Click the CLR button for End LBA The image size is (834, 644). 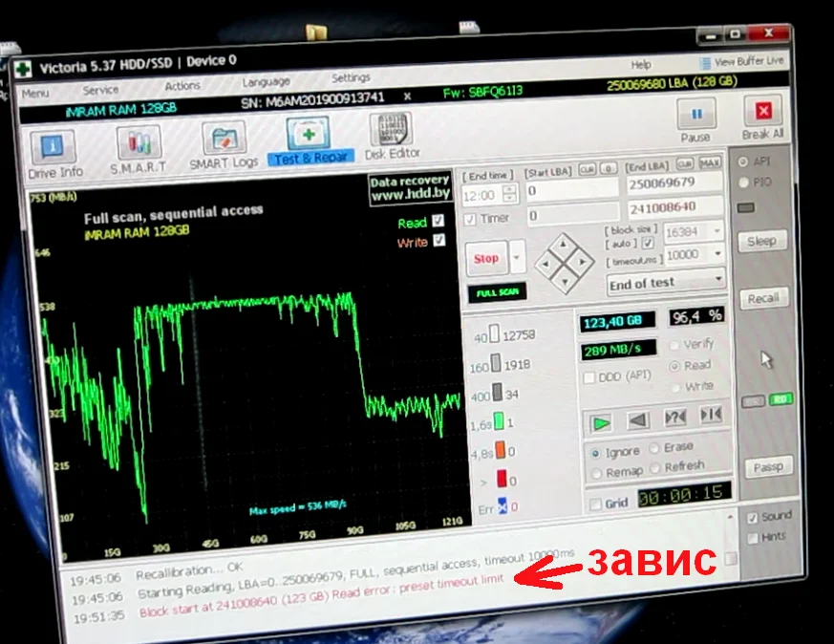[685, 163]
